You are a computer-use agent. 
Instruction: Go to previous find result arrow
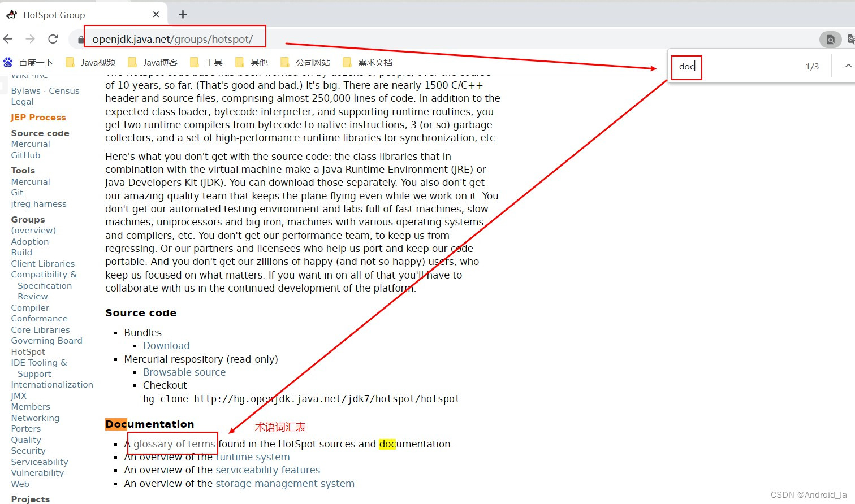click(848, 66)
